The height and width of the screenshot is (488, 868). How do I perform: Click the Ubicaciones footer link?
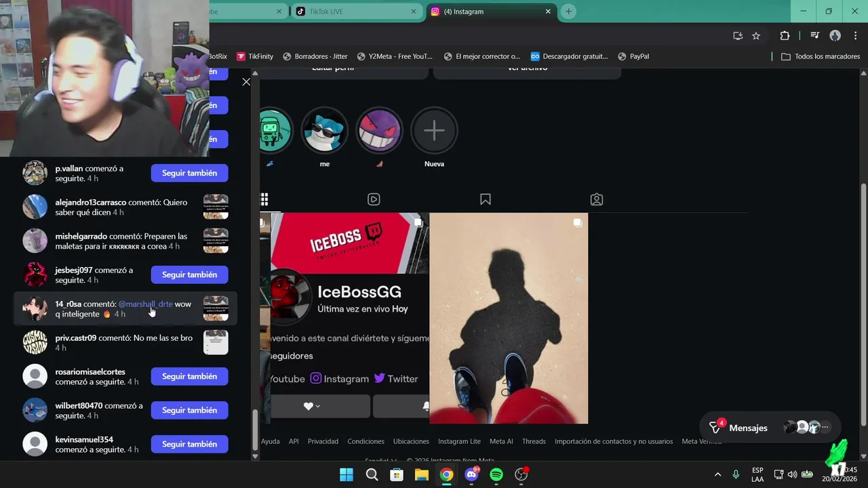coord(411,441)
